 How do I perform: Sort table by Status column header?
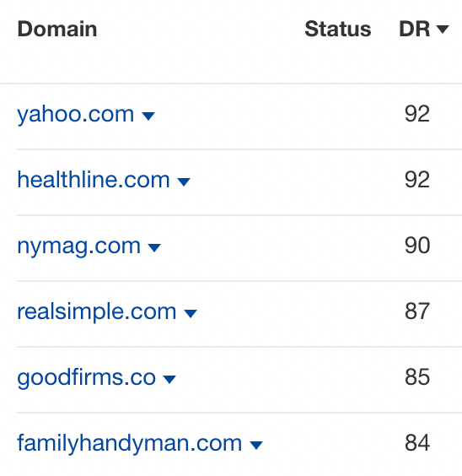(x=338, y=30)
